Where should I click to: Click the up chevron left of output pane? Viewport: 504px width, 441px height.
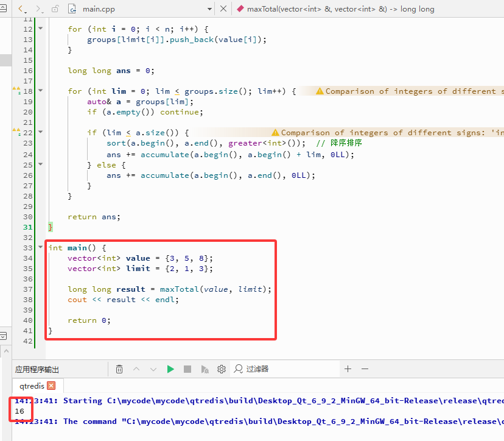tap(6, 351)
